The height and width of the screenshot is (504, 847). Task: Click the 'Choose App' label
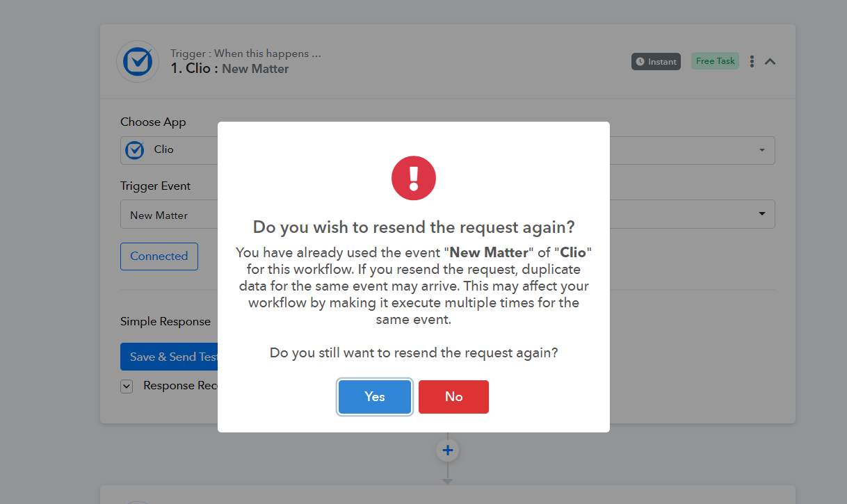153,122
